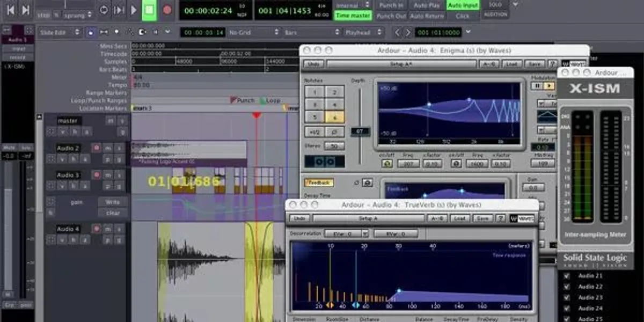The image size is (644, 322).
Task: Click the green Stop transport button
Action: (150, 10)
